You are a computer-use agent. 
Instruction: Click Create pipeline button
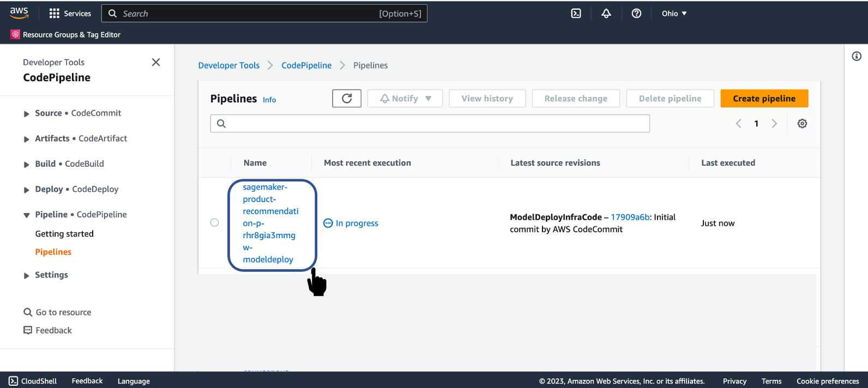click(764, 99)
